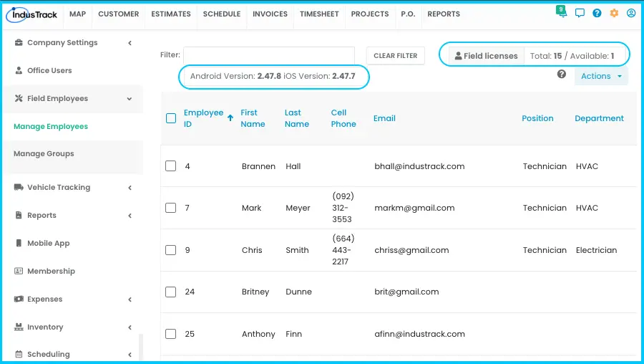Screen dimensions: 644x364
Task: Click the Electrician department cell
Action: (596, 250)
